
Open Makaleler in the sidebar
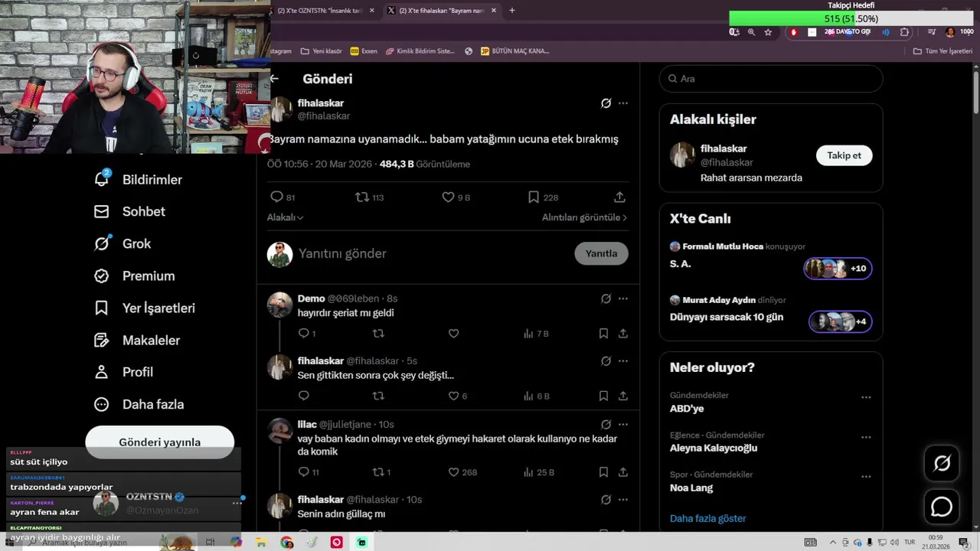136,340
